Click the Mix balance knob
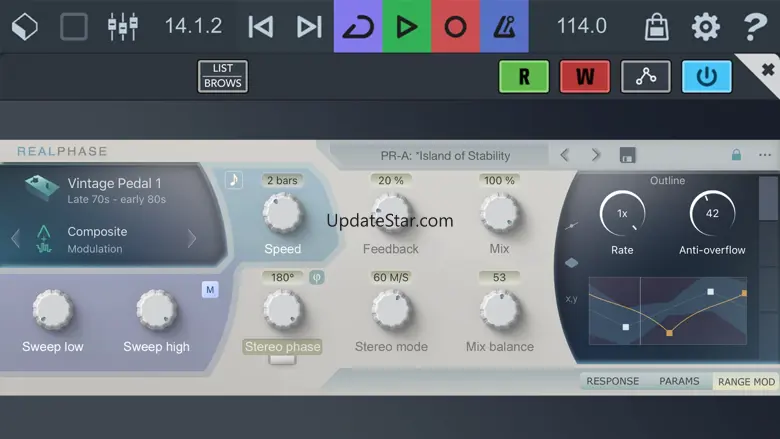780x439 pixels. click(x=499, y=311)
